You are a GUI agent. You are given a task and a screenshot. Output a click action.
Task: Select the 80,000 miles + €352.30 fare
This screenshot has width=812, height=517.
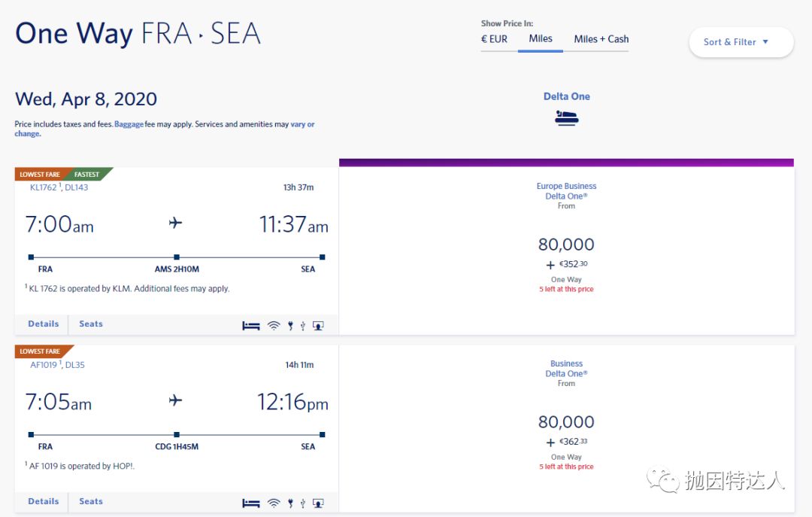566,252
